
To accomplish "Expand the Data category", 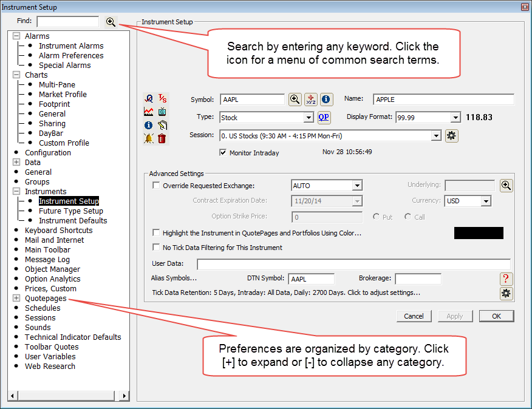I will coord(16,162).
